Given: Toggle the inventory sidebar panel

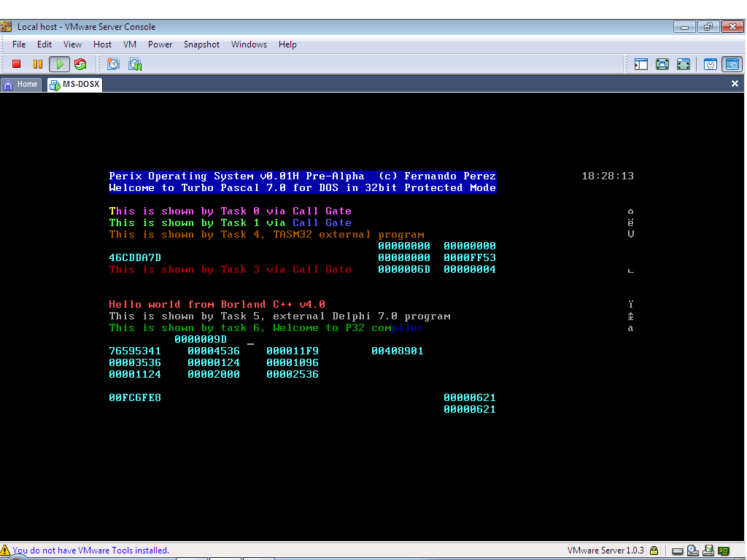Looking at the screenshot, I should (640, 64).
